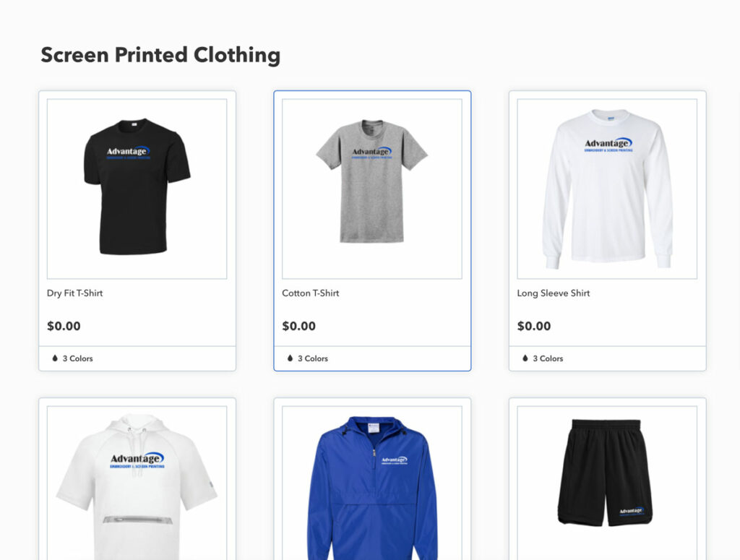Click the $0.00 price of Long Sleeve Shirt
The image size is (740, 560).
534,326
